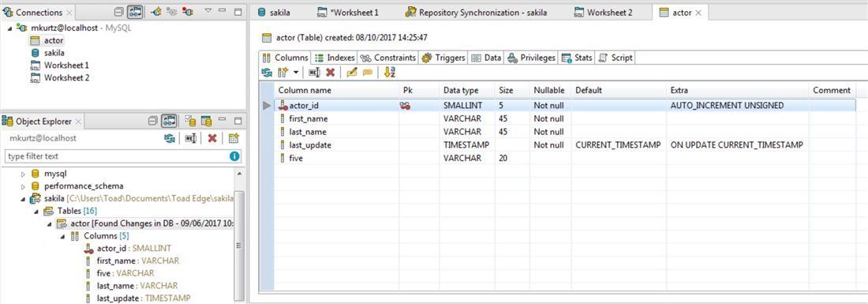Open the Indexes tab
Image resolution: width=868 pixels, height=304 pixels.
click(335, 58)
